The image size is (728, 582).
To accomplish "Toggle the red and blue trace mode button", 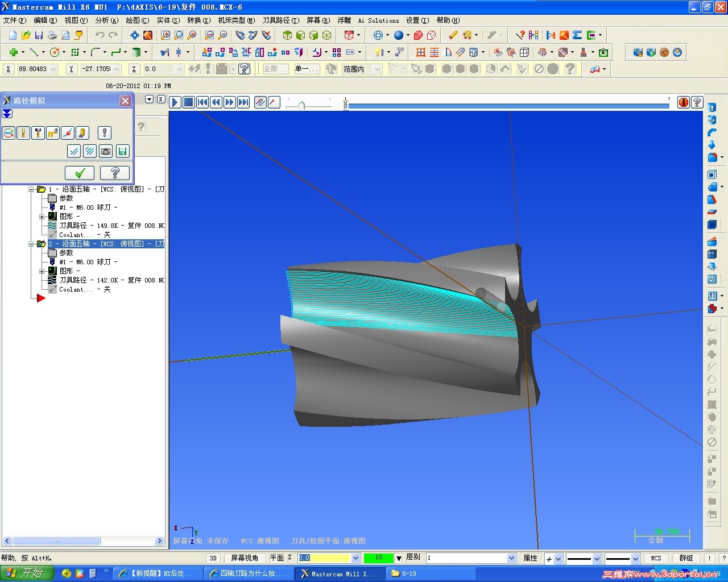I will [x=260, y=102].
